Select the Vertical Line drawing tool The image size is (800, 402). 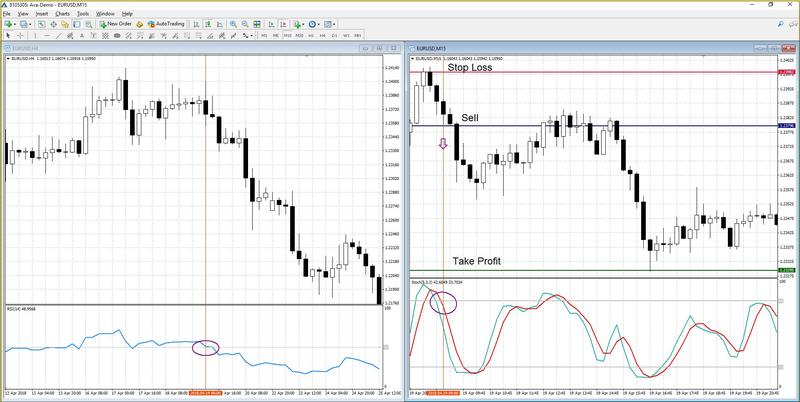35,36
